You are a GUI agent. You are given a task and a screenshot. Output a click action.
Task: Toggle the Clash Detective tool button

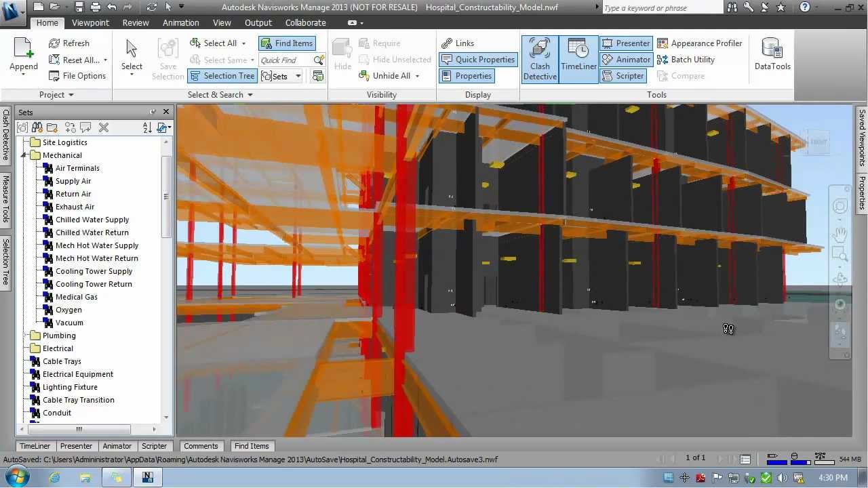[540, 60]
